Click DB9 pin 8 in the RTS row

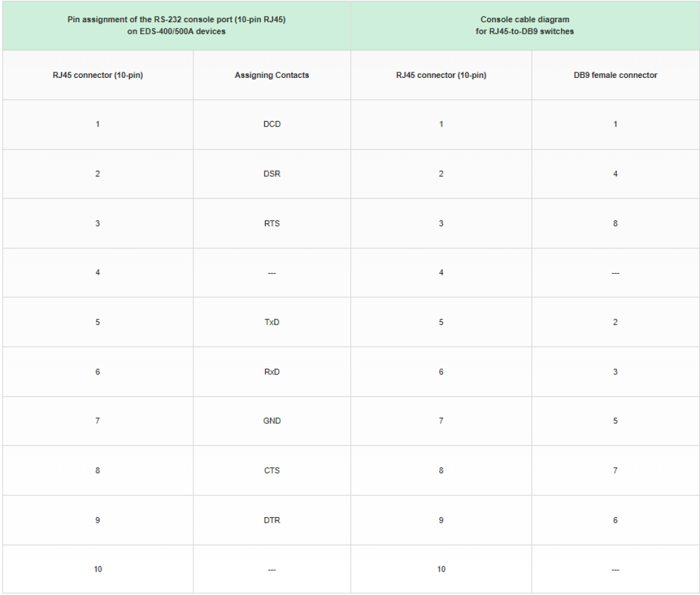click(615, 224)
